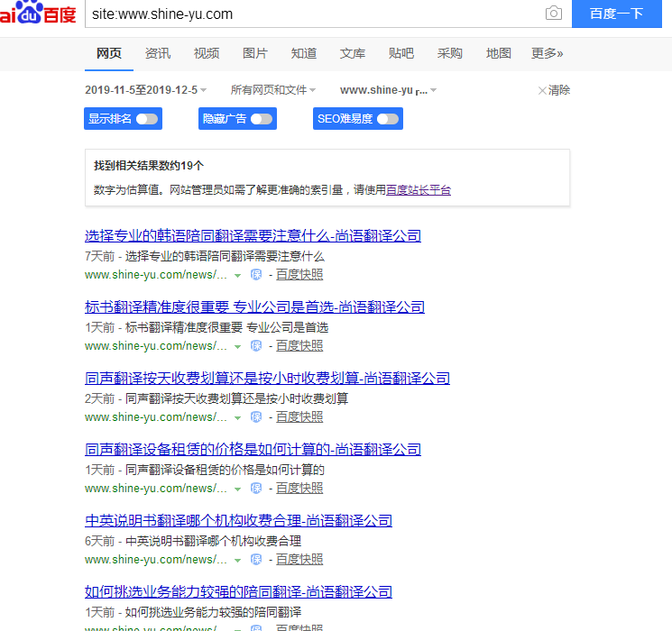Click green URL under 标书翻译 result

[x=156, y=346]
